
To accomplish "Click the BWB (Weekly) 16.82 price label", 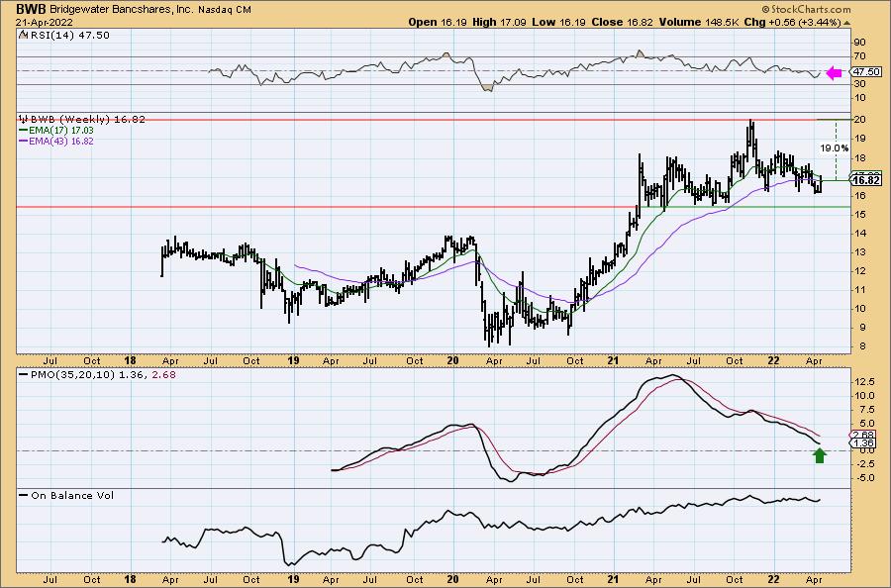I will (x=88, y=120).
